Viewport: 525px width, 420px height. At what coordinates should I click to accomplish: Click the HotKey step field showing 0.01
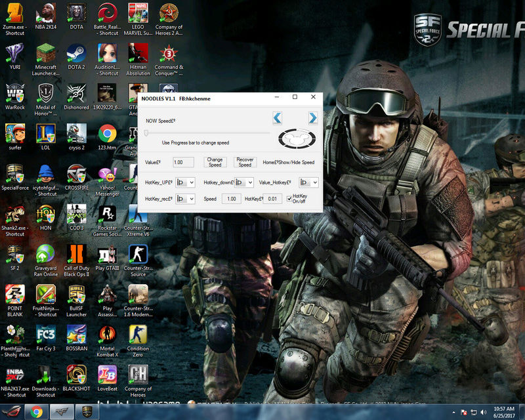(272, 199)
